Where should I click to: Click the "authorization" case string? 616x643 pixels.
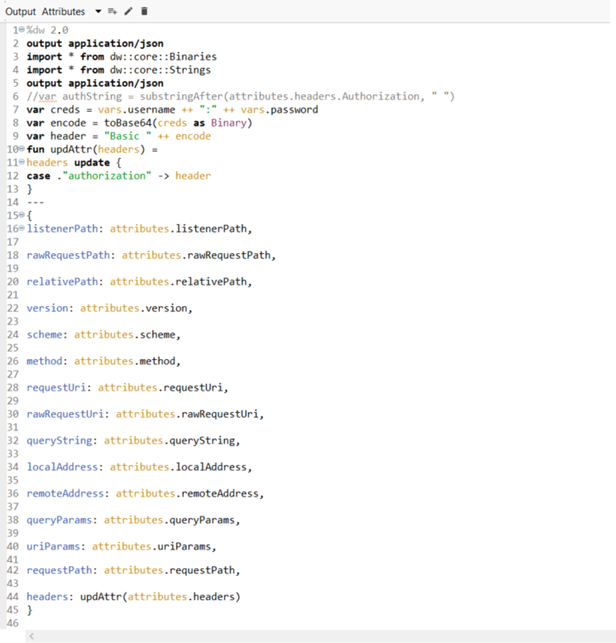107,176
